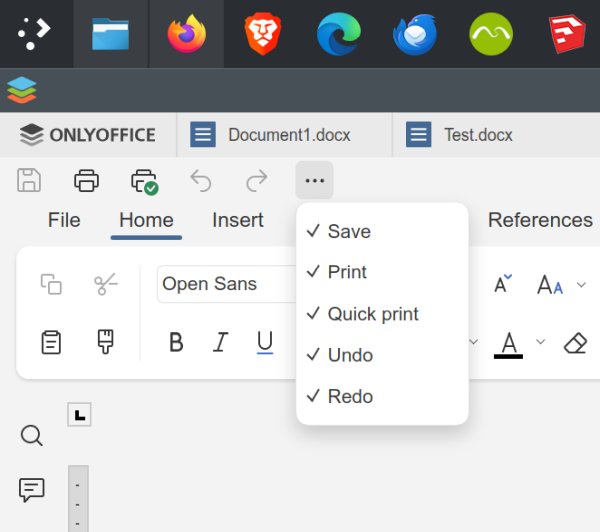Click the Redo arrow icon

point(256,180)
